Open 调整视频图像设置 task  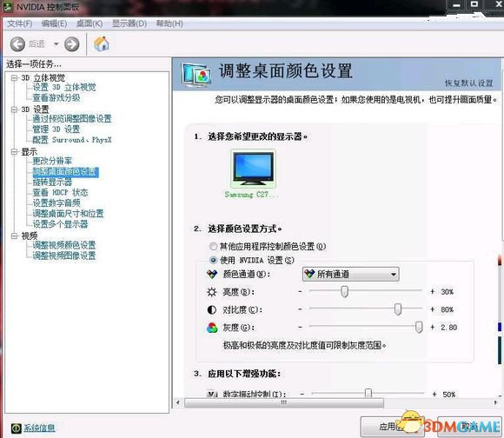tap(64, 255)
